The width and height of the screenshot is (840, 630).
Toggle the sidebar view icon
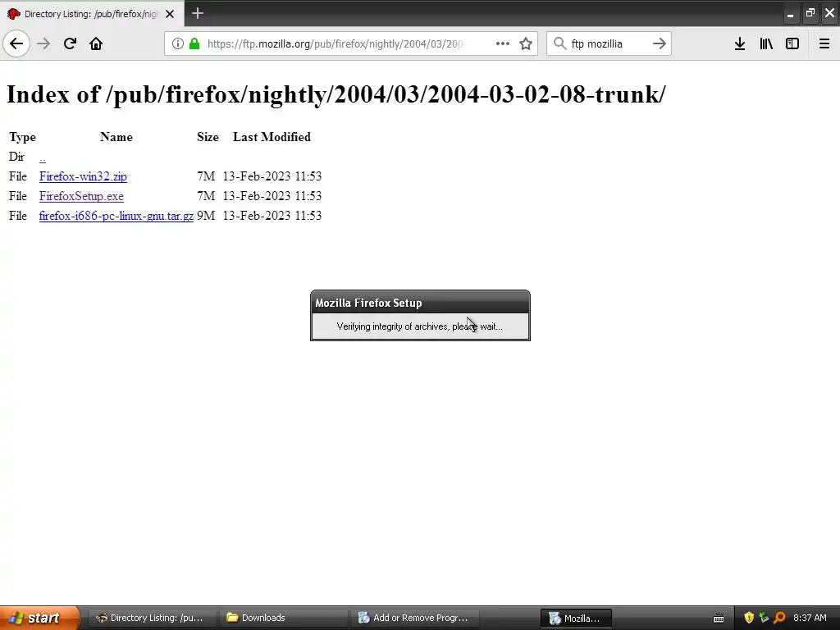[792, 43]
